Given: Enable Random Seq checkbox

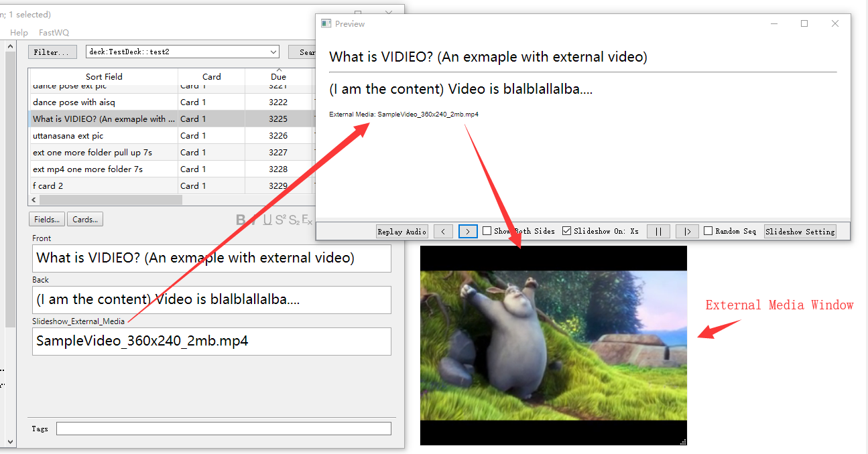Looking at the screenshot, I should 708,231.
